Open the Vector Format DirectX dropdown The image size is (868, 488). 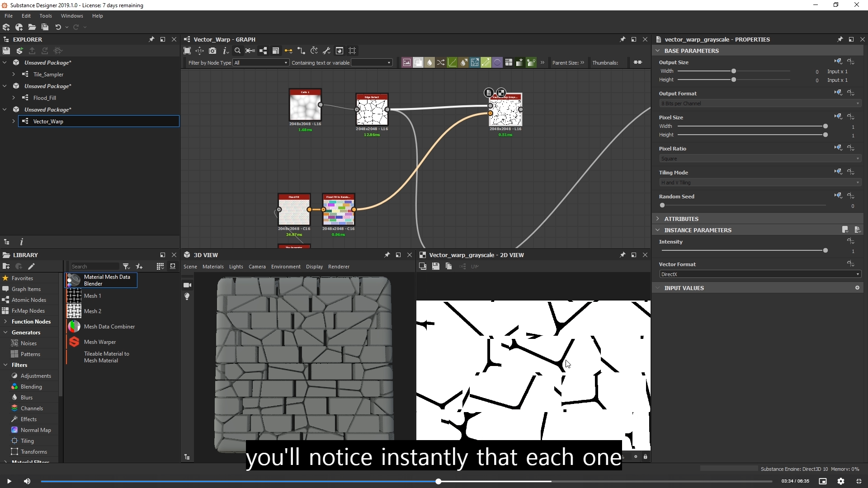pyautogui.click(x=760, y=274)
